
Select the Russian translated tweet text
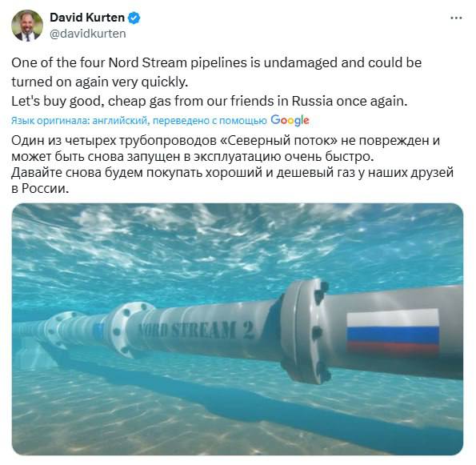[232, 164]
